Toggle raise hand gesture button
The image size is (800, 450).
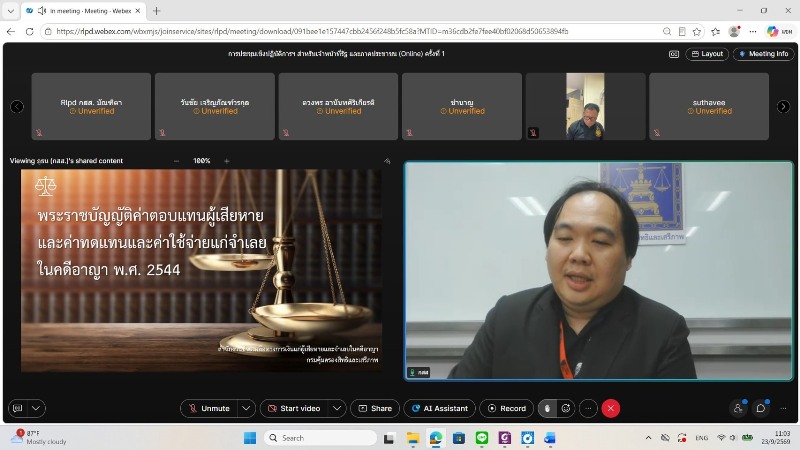point(547,408)
